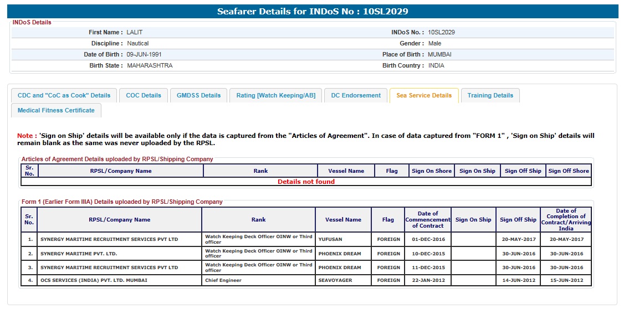Switch to the COC Details tab
The width and height of the screenshot is (644, 319).
[x=144, y=95]
